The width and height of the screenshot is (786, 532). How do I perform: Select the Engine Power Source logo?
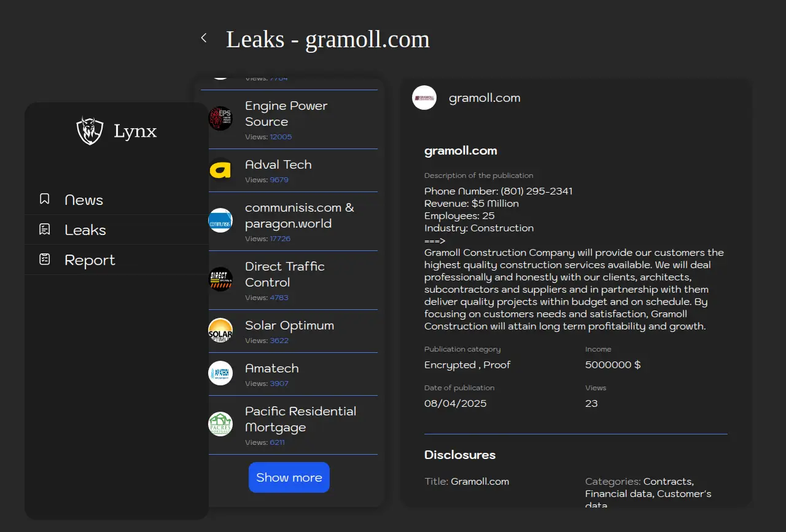pos(220,118)
